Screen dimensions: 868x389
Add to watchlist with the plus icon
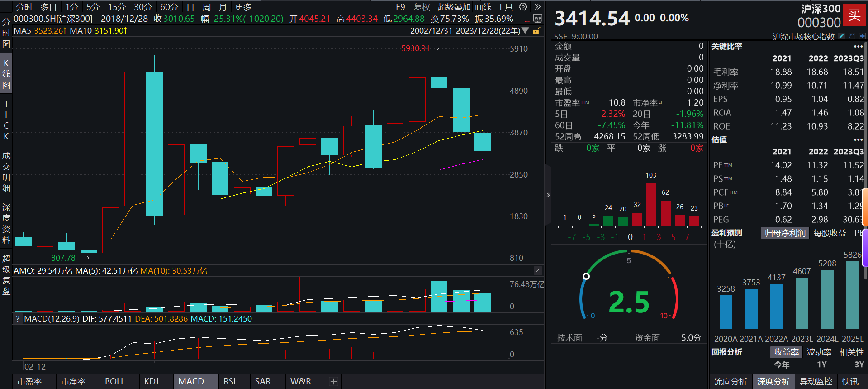click(862, 36)
